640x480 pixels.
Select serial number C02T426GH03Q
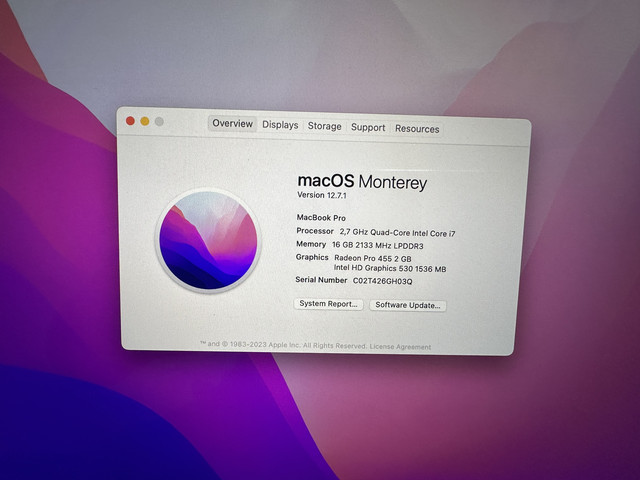pyautogui.click(x=382, y=281)
